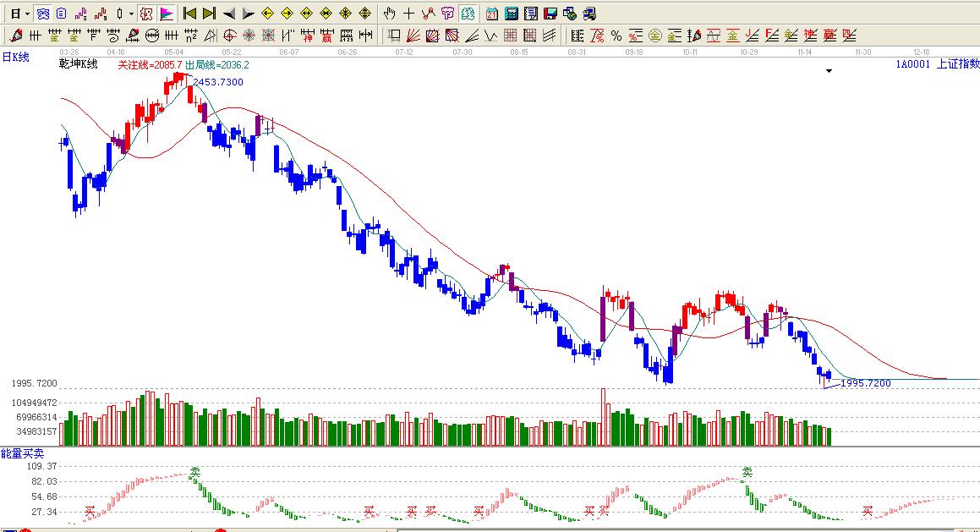This screenshot has width=980, height=532.
Task: Toggle the pink flag indicator button
Action: [167, 14]
